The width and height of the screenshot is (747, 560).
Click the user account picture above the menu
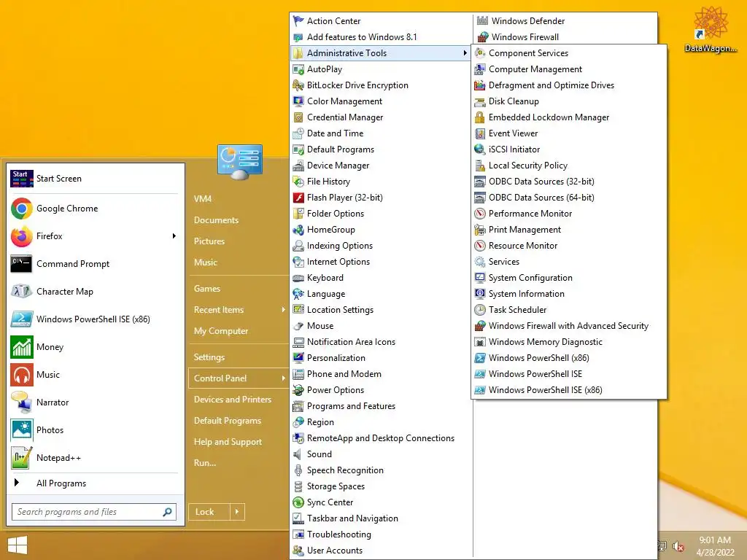(239, 162)
